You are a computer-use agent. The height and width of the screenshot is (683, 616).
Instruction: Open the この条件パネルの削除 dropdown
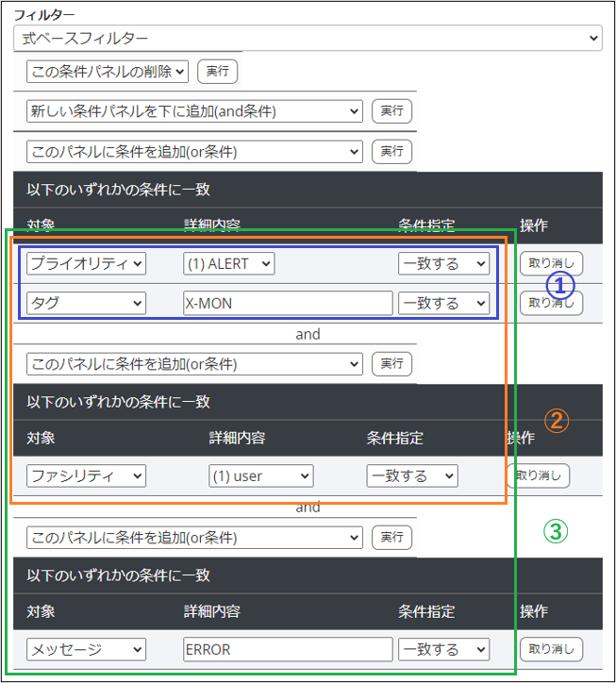click(108, 71)
